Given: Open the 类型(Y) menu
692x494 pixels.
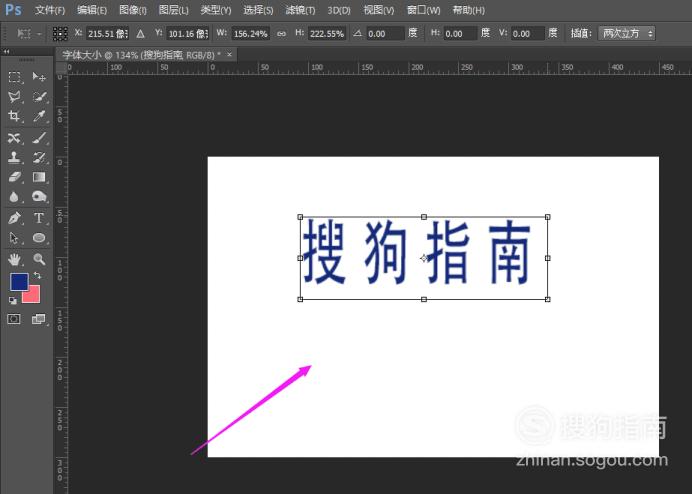Looking at the screenshot, I should (x=215, y=10).
